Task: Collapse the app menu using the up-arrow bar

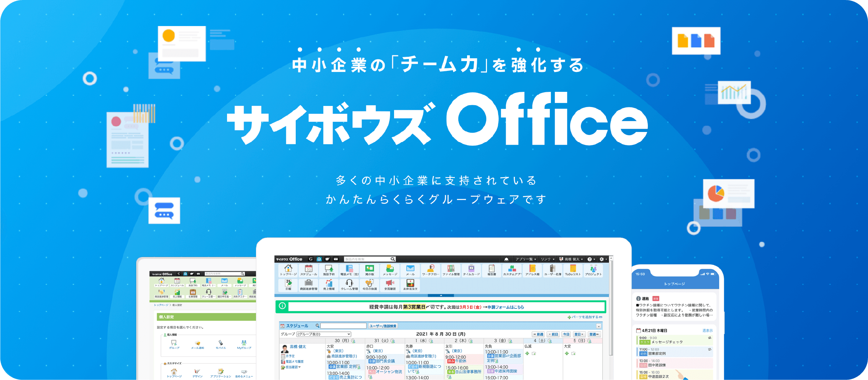Action: click(x=441, y=295)
